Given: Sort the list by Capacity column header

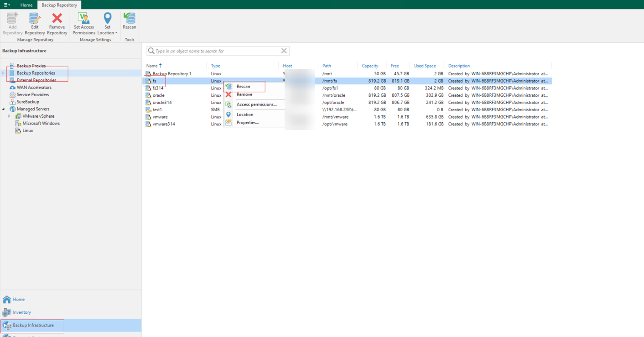Looking at the screenshot, I should point(370,66).
